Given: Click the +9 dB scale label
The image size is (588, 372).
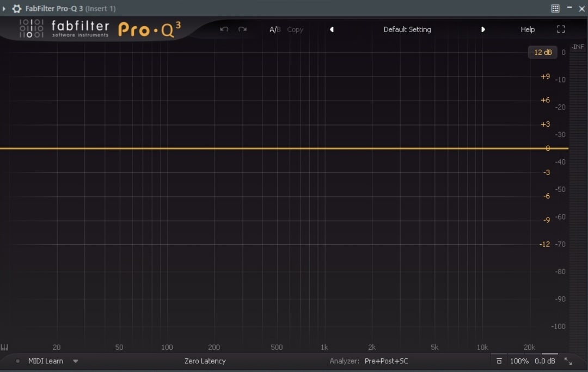Looking at the screenshot, I should coord(545,77).
